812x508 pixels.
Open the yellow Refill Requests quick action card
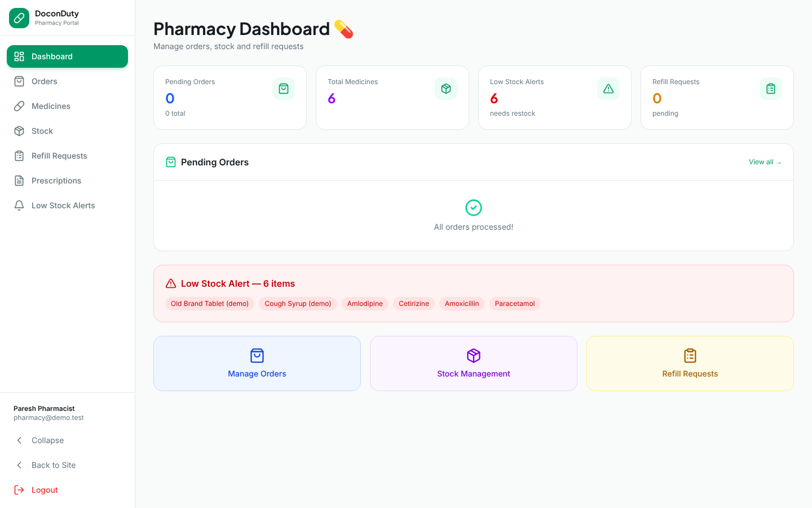coord(690,364)
